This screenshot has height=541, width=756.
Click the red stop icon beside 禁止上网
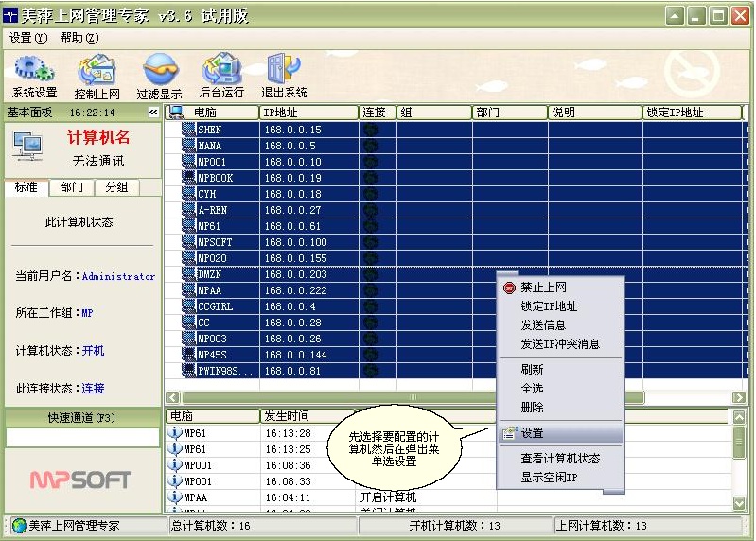point(509,288)
